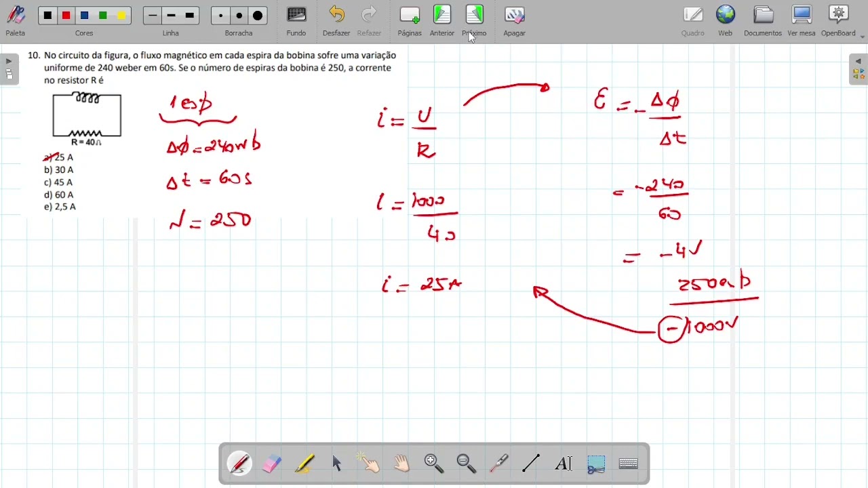Choose the thin line width
Viewport: 868px width, 488px height.
tap(153, 16)
